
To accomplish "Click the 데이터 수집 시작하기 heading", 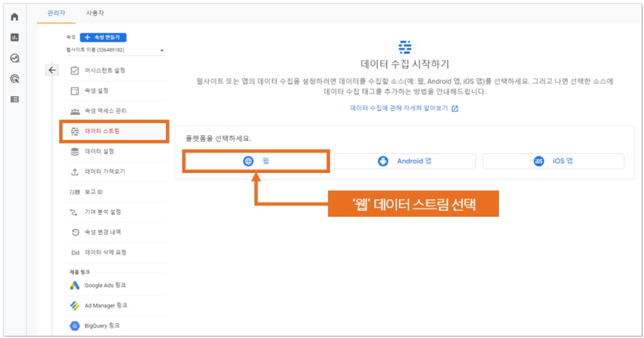I will coord(404,64).
